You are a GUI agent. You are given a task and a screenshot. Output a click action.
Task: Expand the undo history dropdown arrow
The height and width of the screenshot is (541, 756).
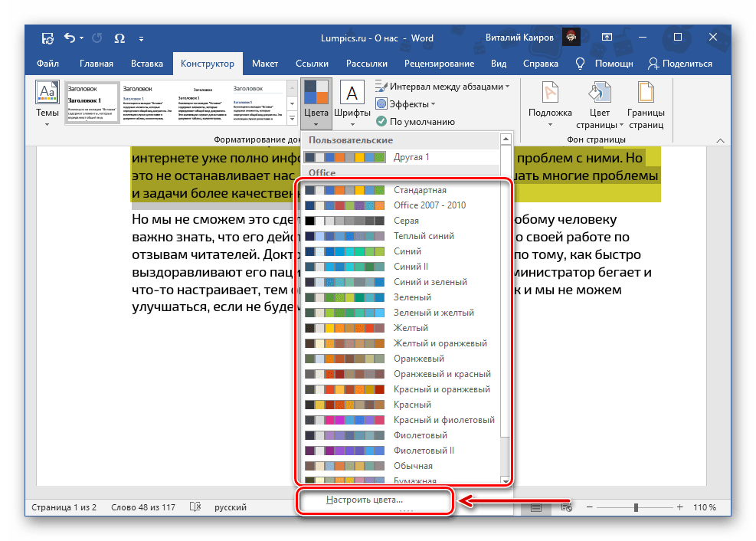(x=81, y=38)
